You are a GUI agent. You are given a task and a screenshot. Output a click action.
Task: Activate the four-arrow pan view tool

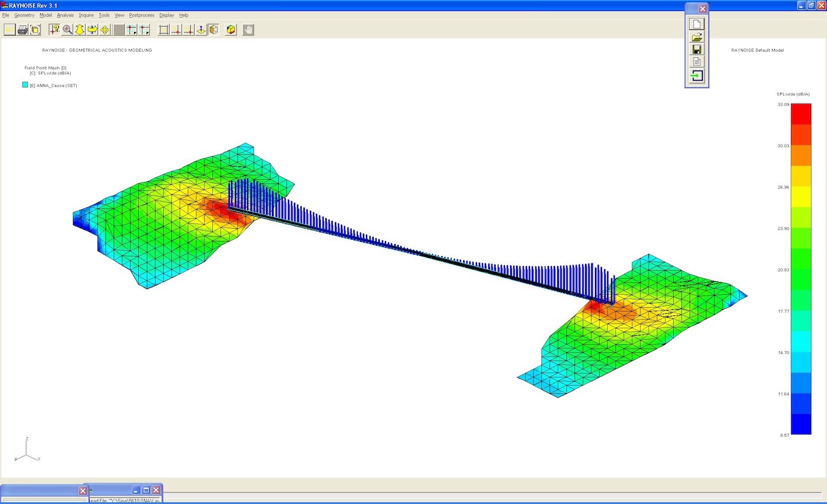pyautogui.click(x=105, y=30)
